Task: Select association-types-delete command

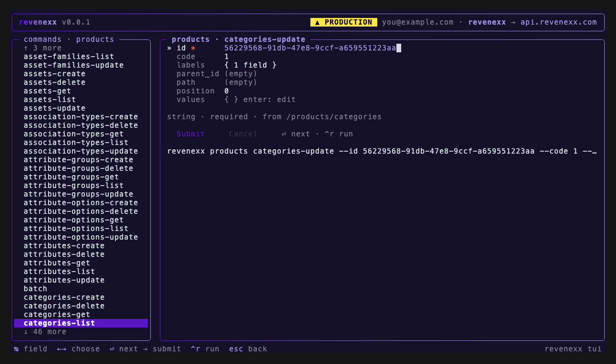Action: 81,126
